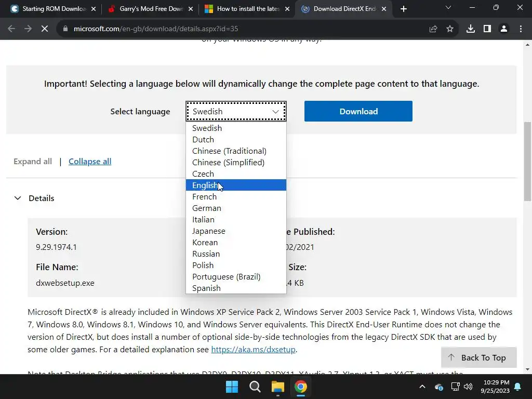The width and height of the screenshot is (532, 399).
Task: Switch to How to install the latest tab
Action: [248, 9]
